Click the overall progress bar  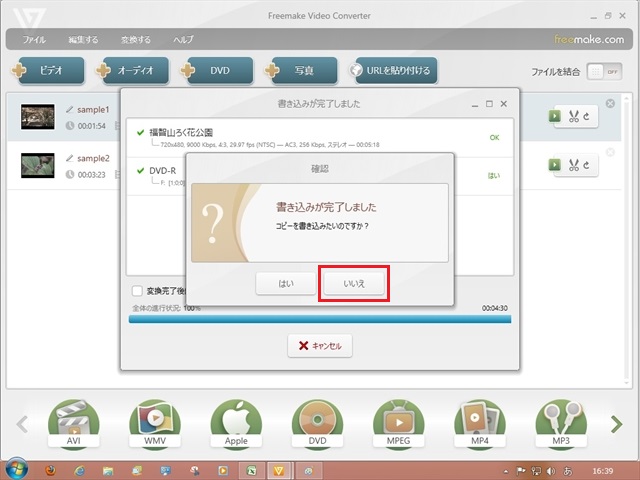320,319
